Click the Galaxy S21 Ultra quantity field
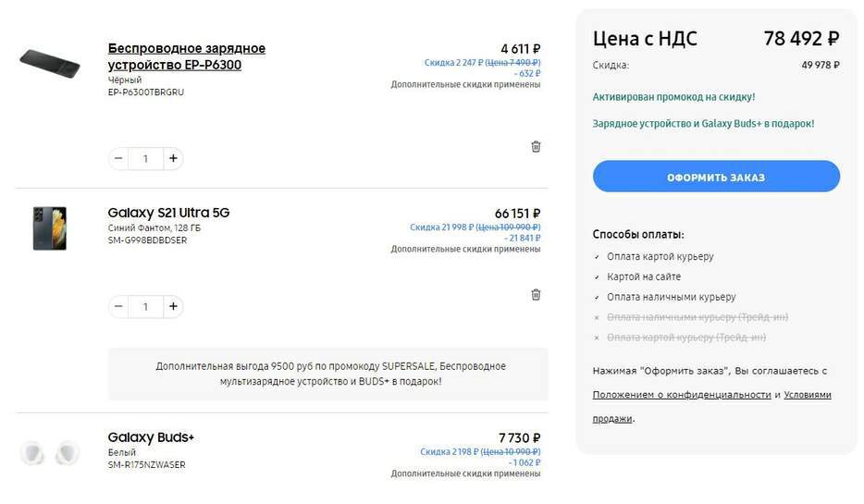864x504 pixels. click(145, 306)
